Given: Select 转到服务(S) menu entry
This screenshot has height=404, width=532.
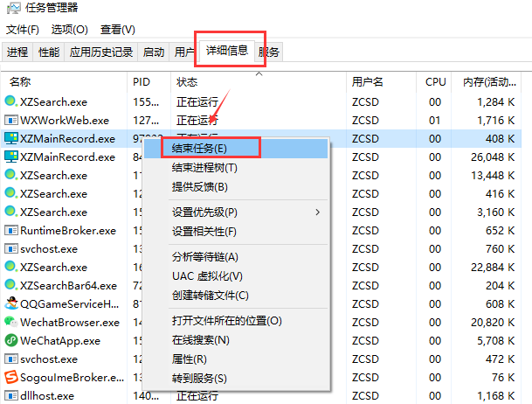Looking at the screenshot, I should click(236, 378).
